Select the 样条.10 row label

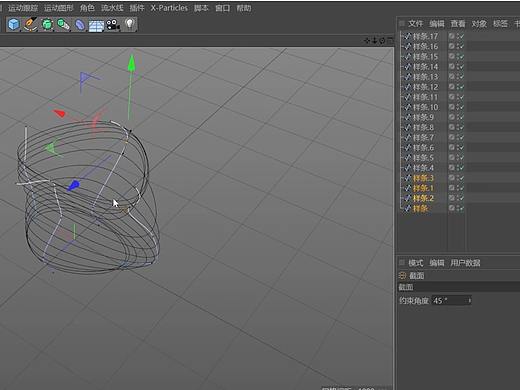point(425,107)
